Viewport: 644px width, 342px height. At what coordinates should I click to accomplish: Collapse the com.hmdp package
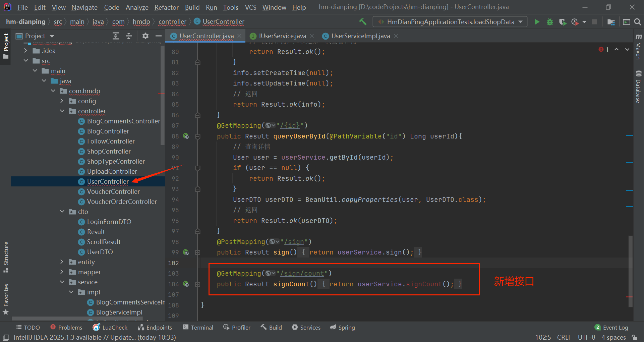tap(53, 91)
